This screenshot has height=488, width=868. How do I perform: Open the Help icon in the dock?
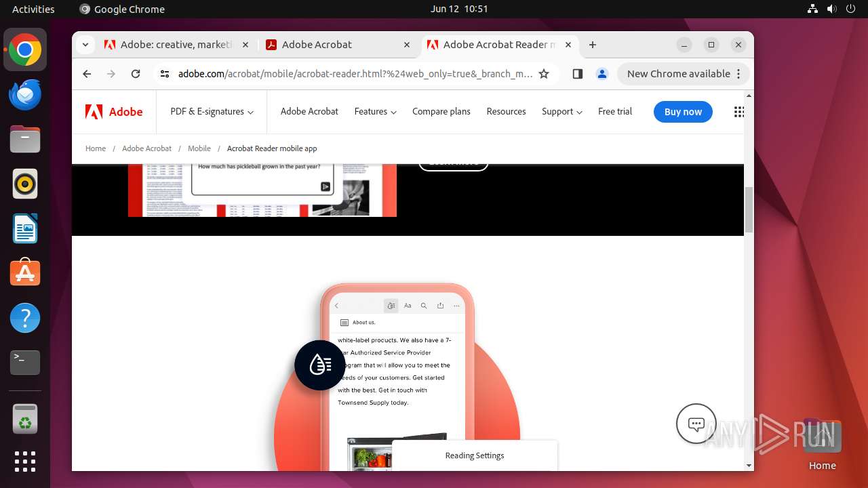tap(25, 318)
